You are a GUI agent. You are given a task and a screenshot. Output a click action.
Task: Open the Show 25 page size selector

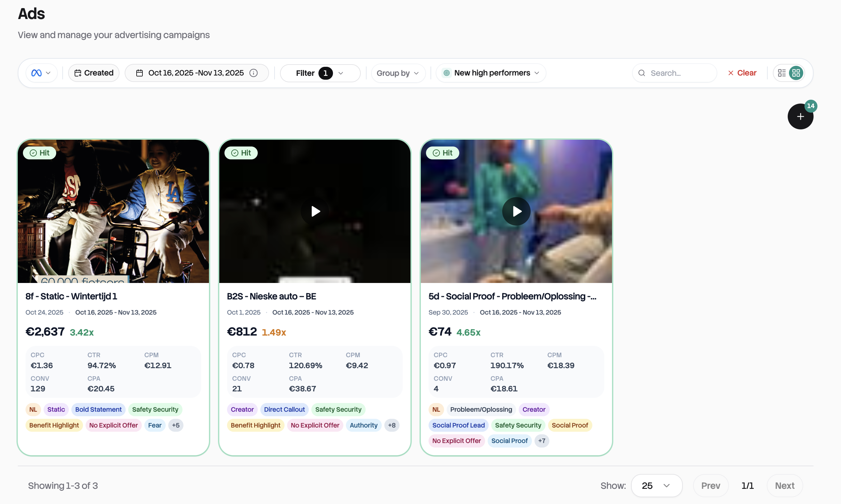pyautogui.click(x=656, y=485)
